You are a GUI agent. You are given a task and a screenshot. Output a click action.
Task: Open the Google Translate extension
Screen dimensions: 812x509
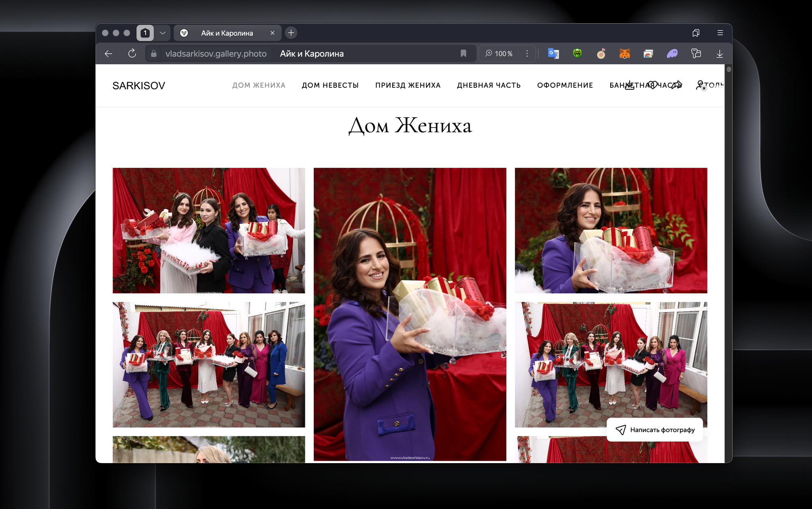pos(553,54)
